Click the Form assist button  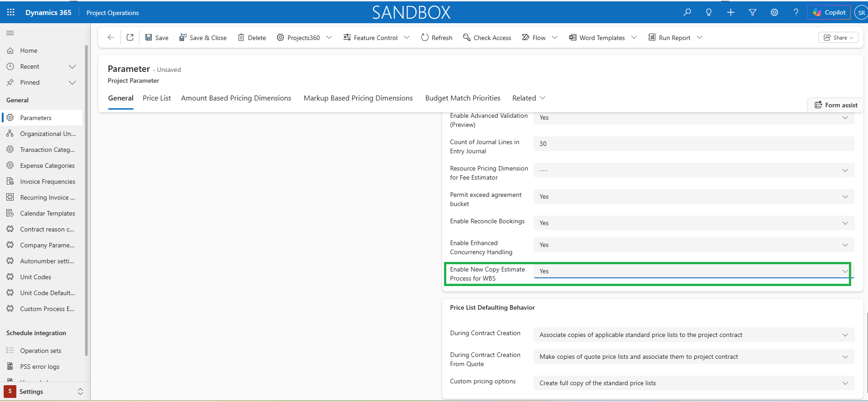click(x=836, y=105)
